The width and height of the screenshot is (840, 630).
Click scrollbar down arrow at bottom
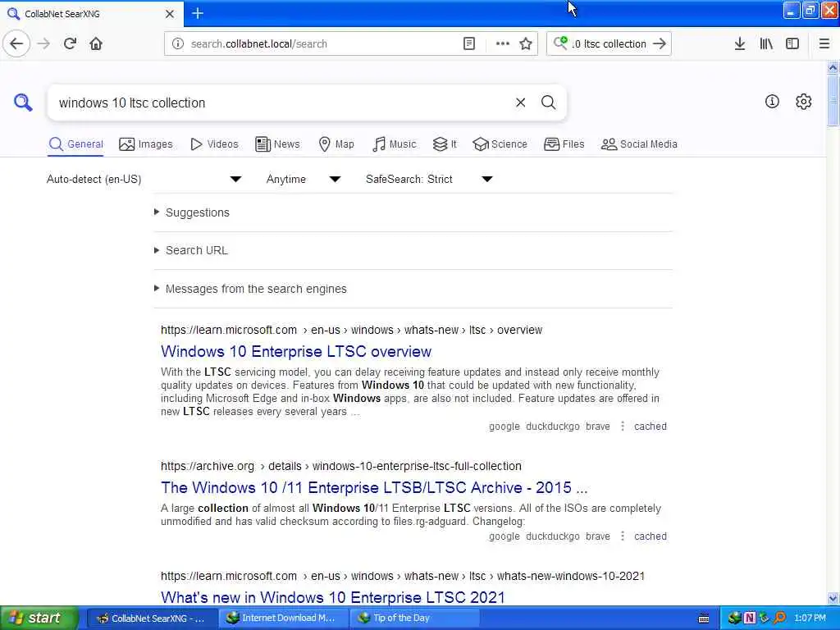(x=833, y=598)
